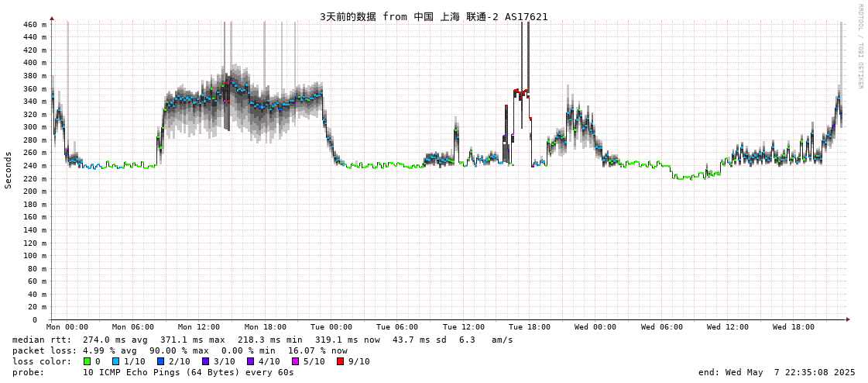
Task: Click the 'Tue 18:00' time axis label
Action: [530, 327]
